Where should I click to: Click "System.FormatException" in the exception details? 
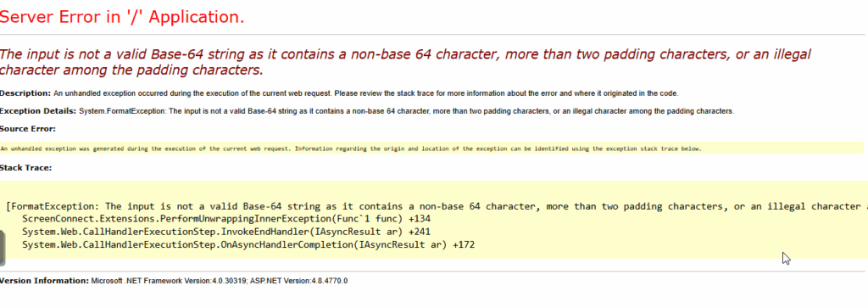pos(122,111)
